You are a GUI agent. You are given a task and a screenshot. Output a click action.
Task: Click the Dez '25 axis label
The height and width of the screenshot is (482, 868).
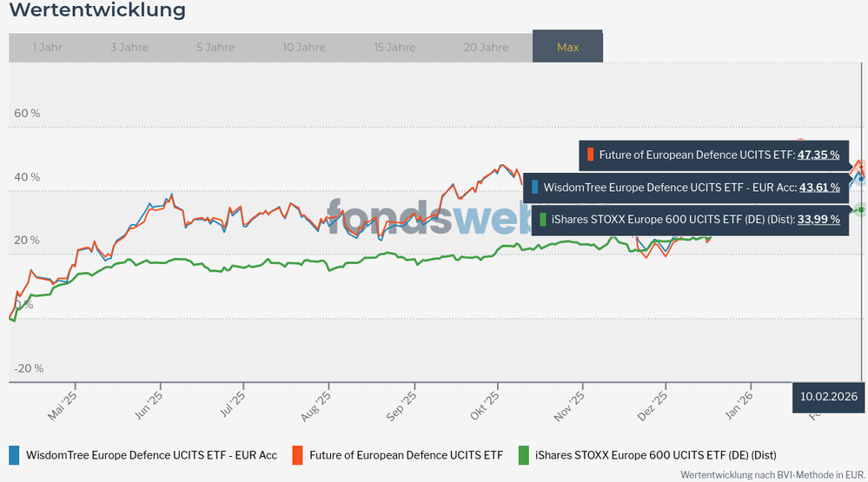tap(653, 406)
